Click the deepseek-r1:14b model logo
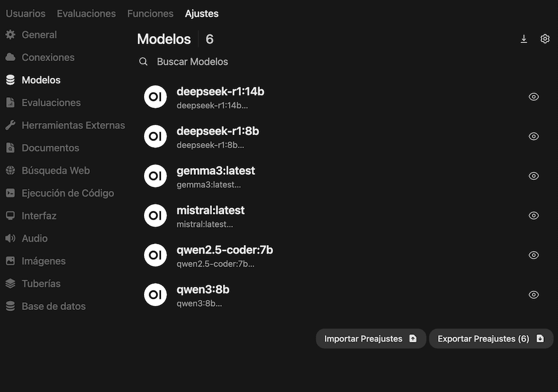Screen dimensions: 558x392 click(x=155, y=97)
